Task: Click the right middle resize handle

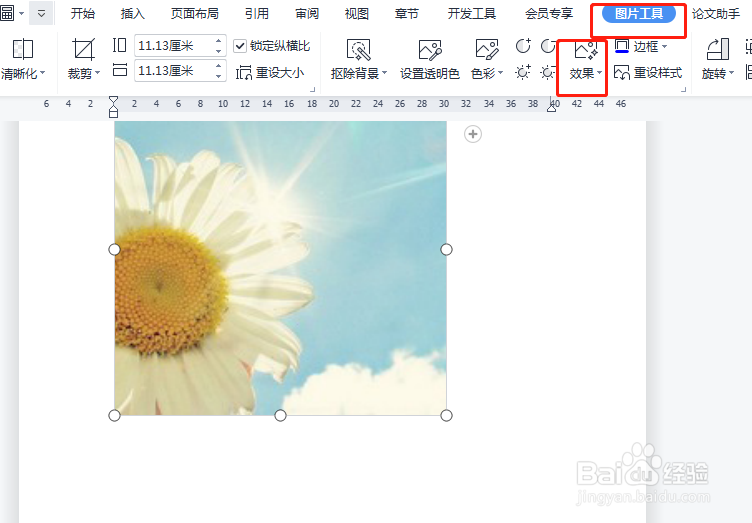Action: tap(446, 249)
